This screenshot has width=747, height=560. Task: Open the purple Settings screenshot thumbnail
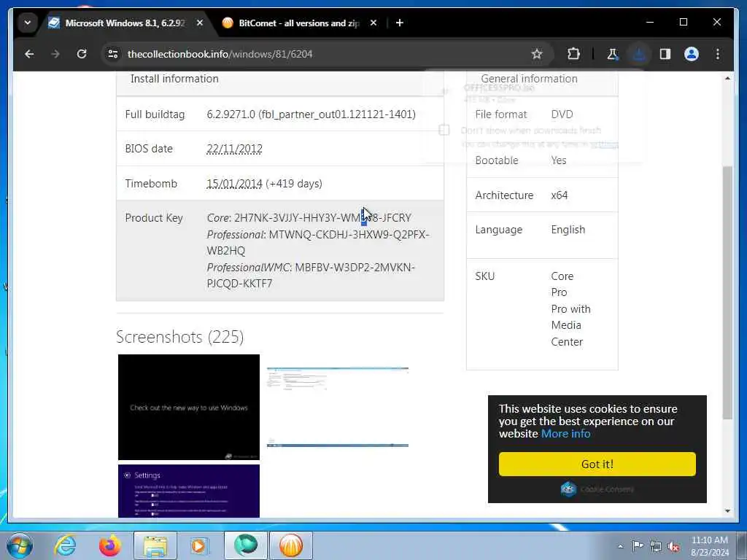point(189,491)
